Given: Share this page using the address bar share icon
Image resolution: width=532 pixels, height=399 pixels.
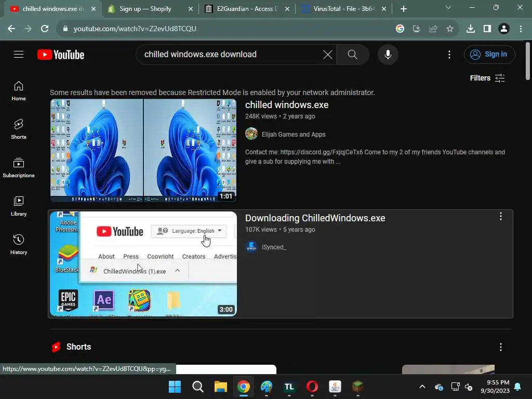Looking at the screenshot, I should click(433, 29).
